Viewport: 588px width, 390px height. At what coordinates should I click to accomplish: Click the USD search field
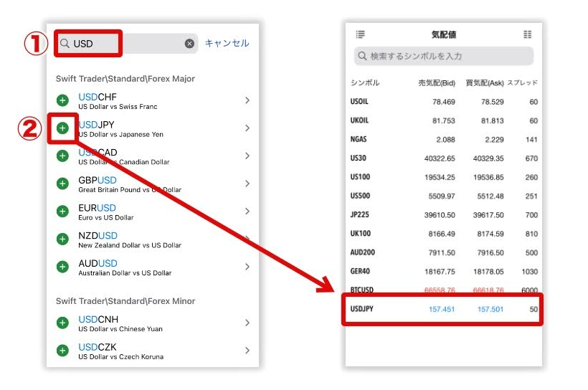[125, 44]
